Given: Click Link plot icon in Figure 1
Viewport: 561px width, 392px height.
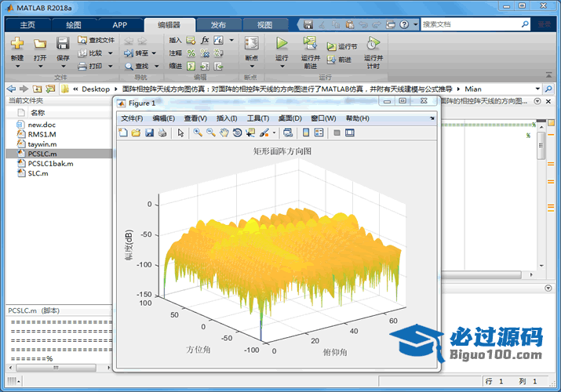Looking at the screenshot, I should 288,133.
